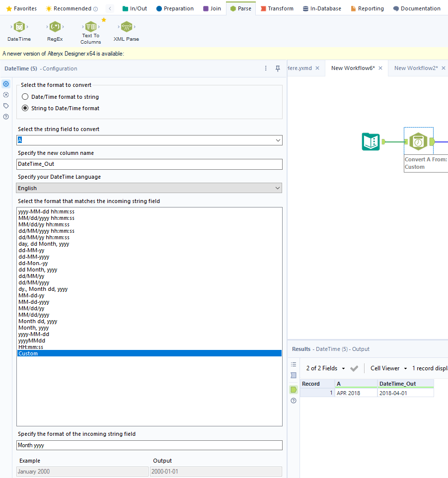
Task: Click the incoming string format field showing Month yyyy
Action: [149, 445]
